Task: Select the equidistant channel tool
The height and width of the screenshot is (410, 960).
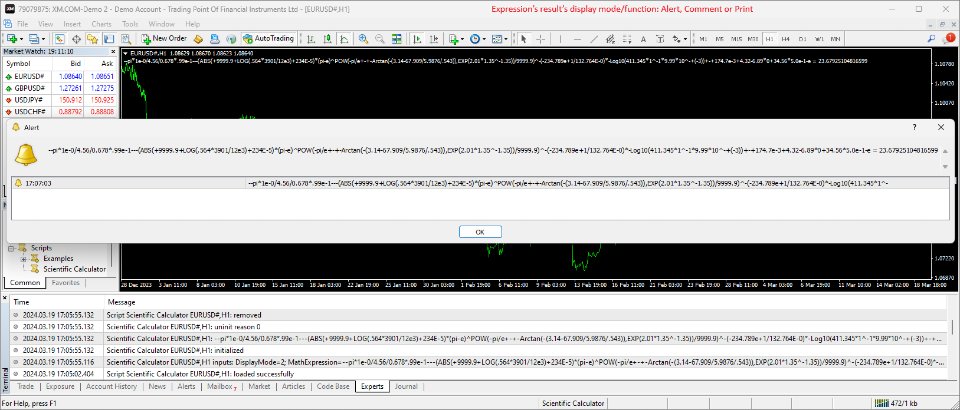Action: pyautogui.click(x=610, y=39)
